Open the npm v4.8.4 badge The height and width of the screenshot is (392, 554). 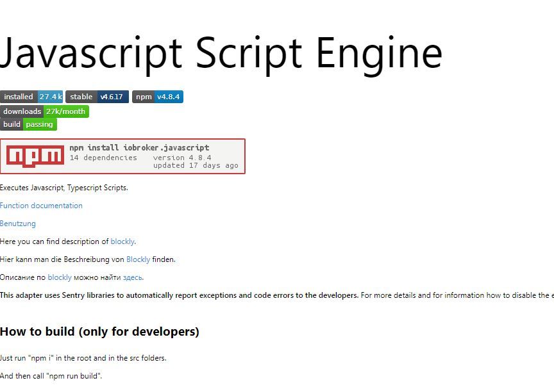158,97
